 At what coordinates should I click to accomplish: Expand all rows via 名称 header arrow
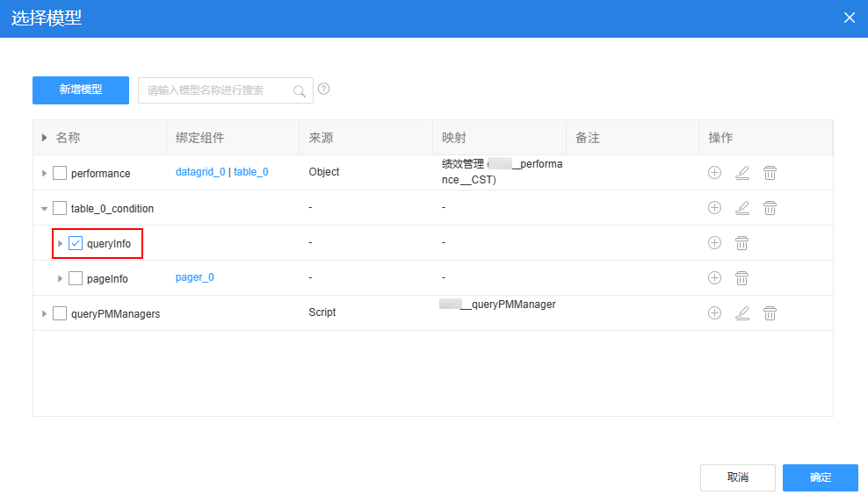[44, 137]
